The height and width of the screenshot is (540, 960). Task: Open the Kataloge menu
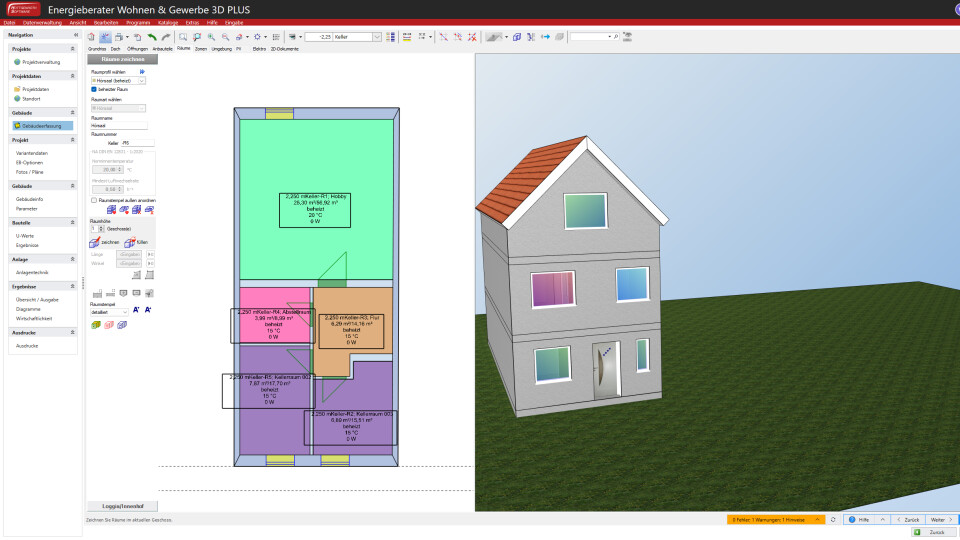click(x=168, y=21)
